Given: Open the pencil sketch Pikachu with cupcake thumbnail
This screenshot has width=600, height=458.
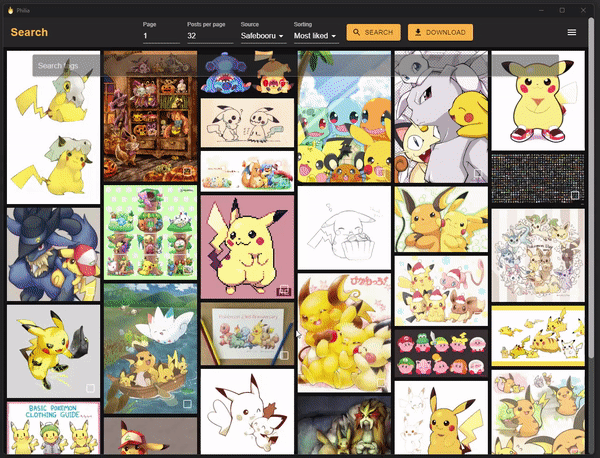Looking at the screenshot, I should click(344, 228).
